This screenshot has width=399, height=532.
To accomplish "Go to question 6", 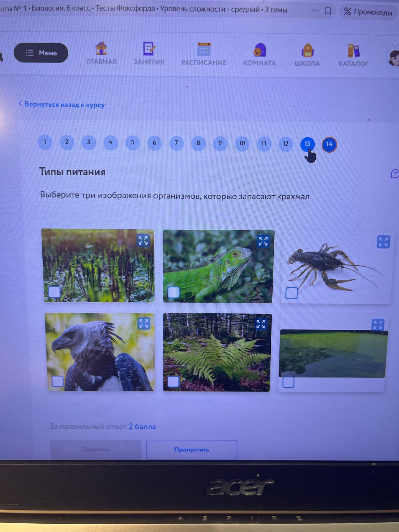I will click(x=154, y=143).
